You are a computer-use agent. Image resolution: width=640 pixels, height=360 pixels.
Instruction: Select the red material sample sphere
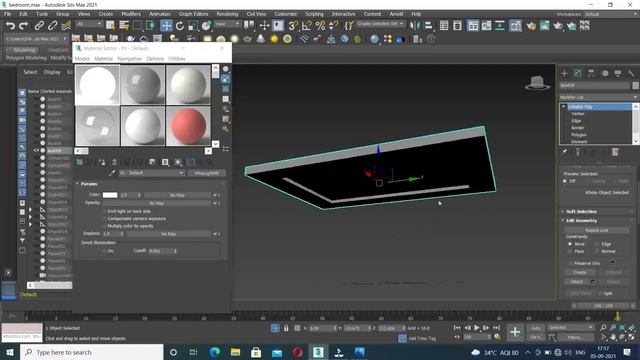188,126
